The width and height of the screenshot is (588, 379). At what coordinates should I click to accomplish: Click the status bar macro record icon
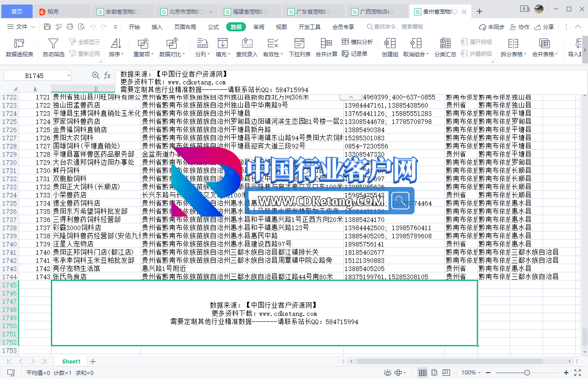10,373
